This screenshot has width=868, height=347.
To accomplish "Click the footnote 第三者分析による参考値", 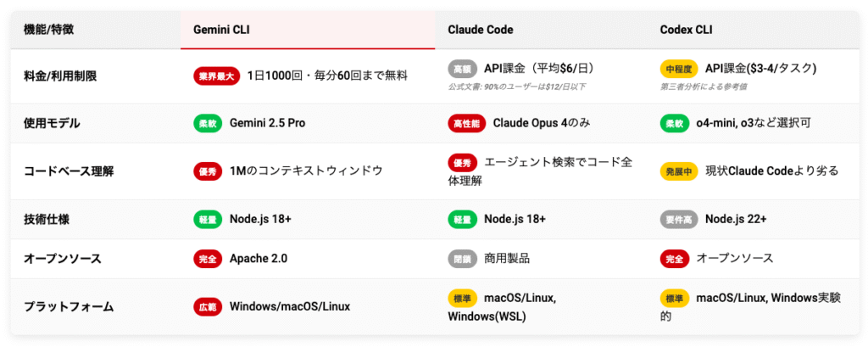I will (703, 87).
